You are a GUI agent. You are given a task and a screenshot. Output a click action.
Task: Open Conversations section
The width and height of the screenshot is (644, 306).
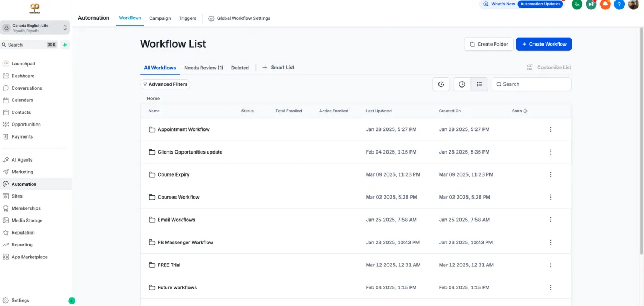(x=27, y=88)
